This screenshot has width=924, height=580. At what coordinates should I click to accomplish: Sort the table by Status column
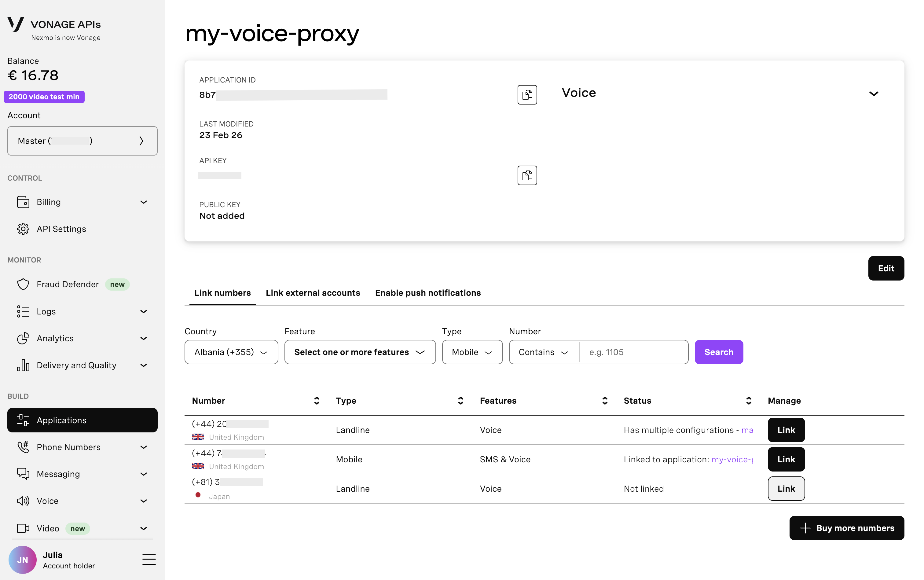click(x=749, y=401)
